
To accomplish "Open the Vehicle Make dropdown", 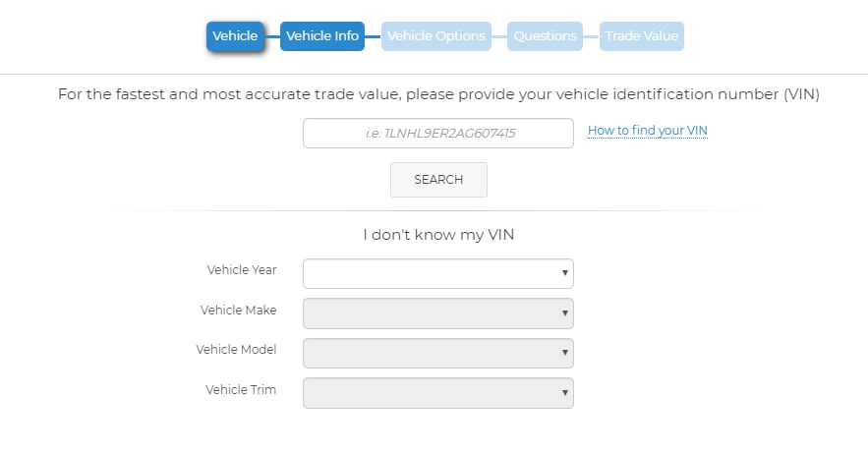I will coord(437,313).
